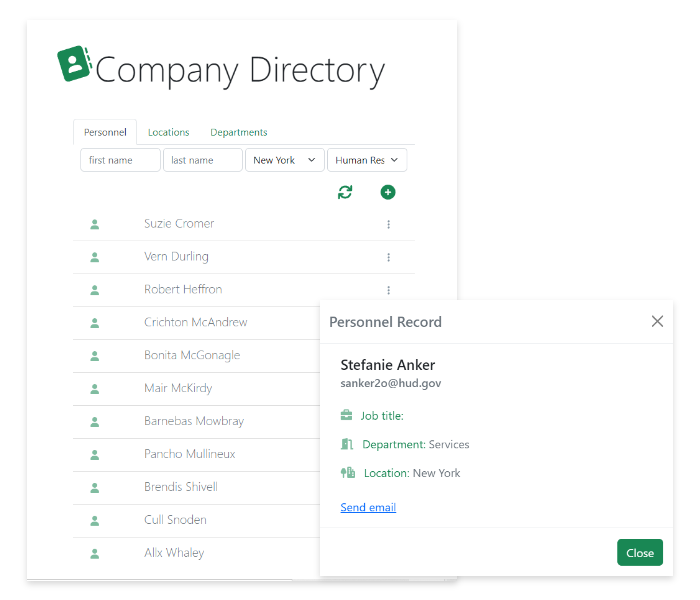The width and height of the screenshot is (700, 600).
Task: Select Mair McKirdy in the list
Action: (x=178, y=388)
